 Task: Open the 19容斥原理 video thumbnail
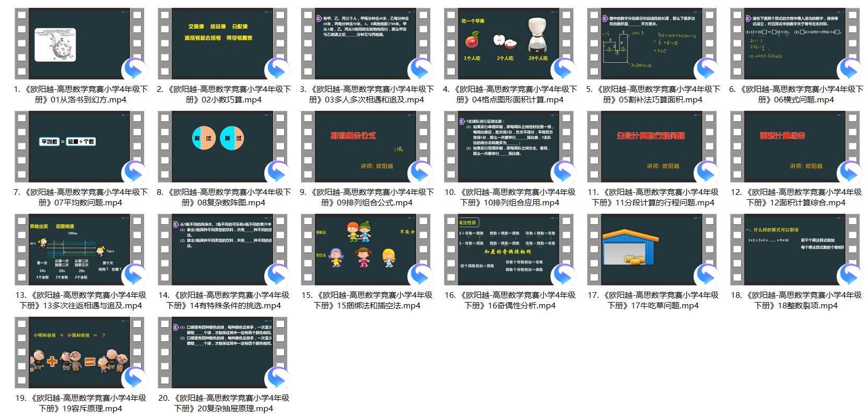pyautogui.click(x=79, y=352)
